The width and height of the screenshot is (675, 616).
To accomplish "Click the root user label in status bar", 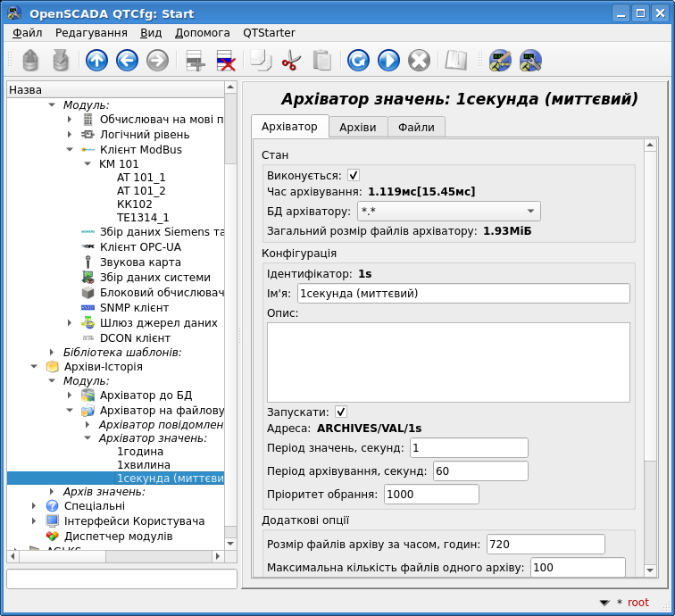I will point(638,603).
